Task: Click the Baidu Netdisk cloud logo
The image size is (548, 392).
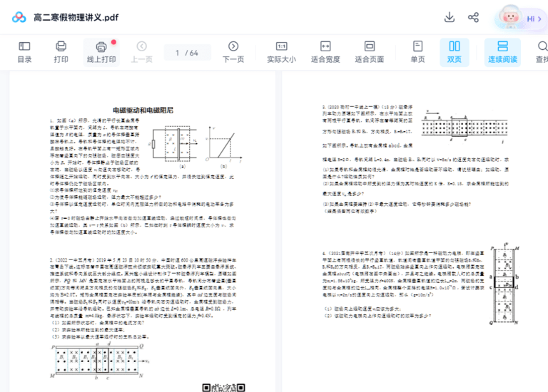Action: 19,17
